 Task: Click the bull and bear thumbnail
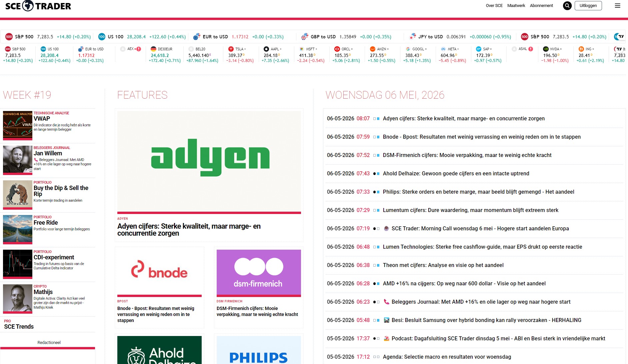point(18,195)
